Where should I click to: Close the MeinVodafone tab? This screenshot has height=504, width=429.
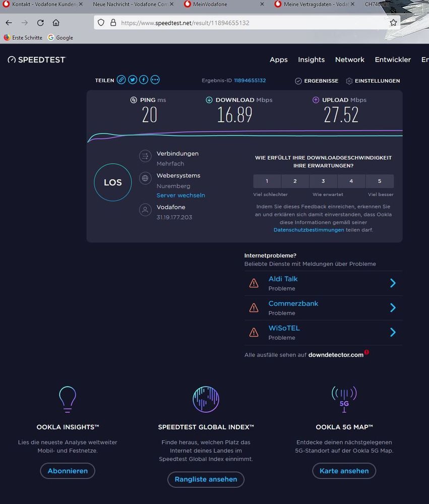tap(262, 4)
